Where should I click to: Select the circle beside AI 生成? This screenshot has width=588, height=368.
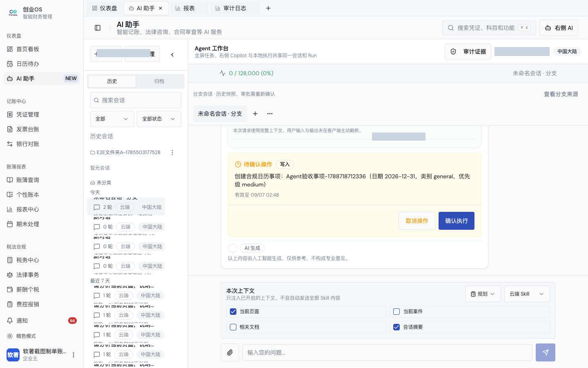tap(232, 248)
